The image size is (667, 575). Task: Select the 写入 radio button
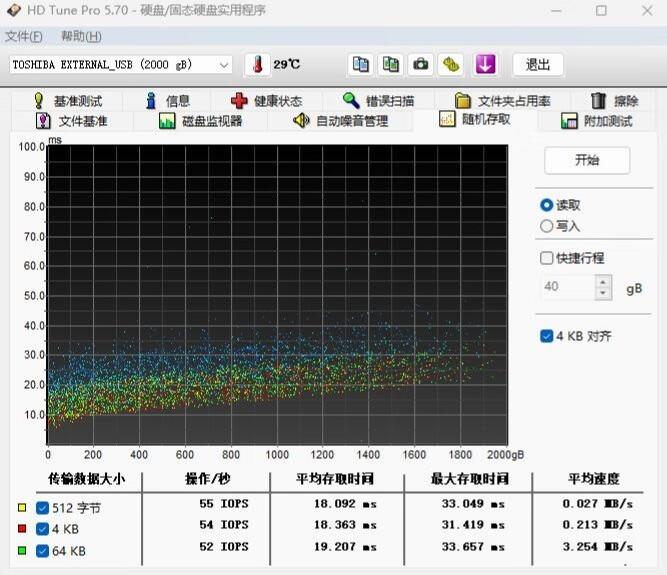(547, 226)
